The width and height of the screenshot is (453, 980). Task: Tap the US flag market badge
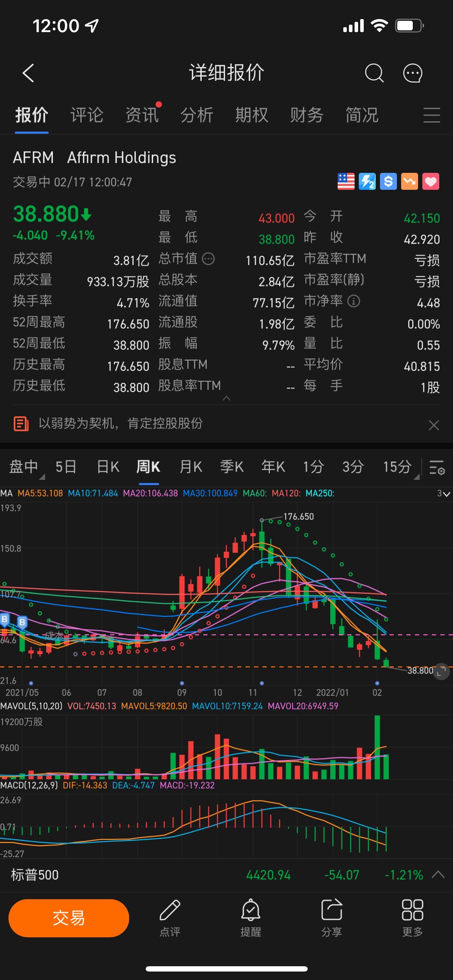click(346, 181)
